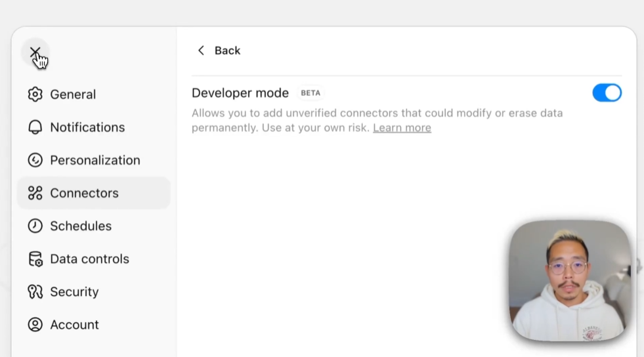Click the Data controls database icon
The width and height of the screenshot is (644, 357).
35,259
